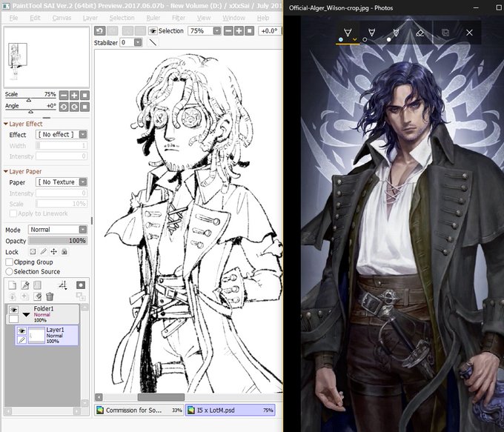Collapse Folder1 with its black triangle

coord(27,315)
